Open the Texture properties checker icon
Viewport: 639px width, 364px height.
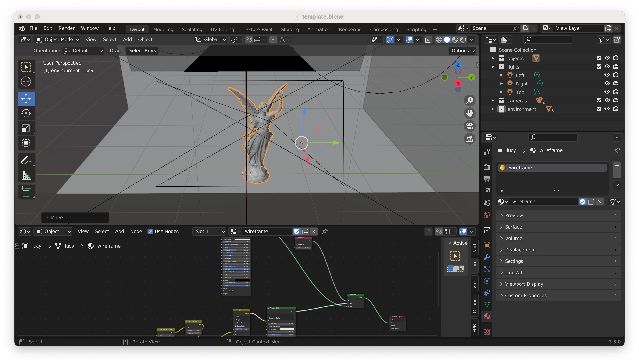[x=487, y=331]
